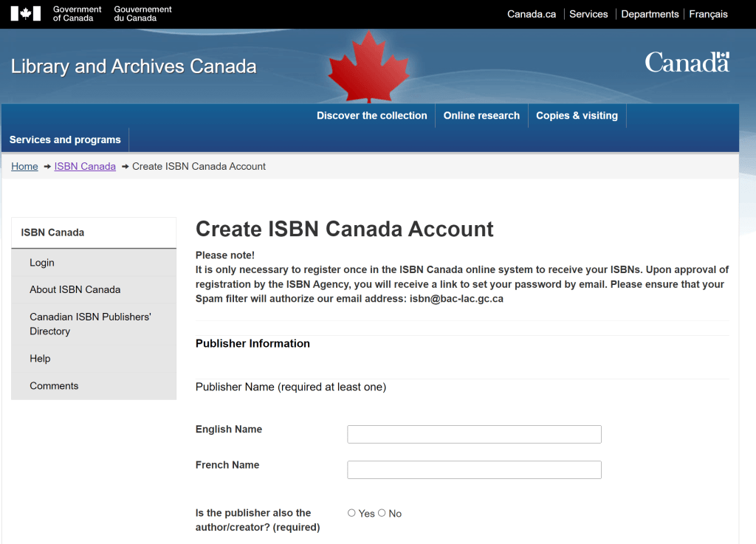The width and height of the screenshot is (756, 544).
Task: Open About ISBN Canada page
Action: pos(75,290)
